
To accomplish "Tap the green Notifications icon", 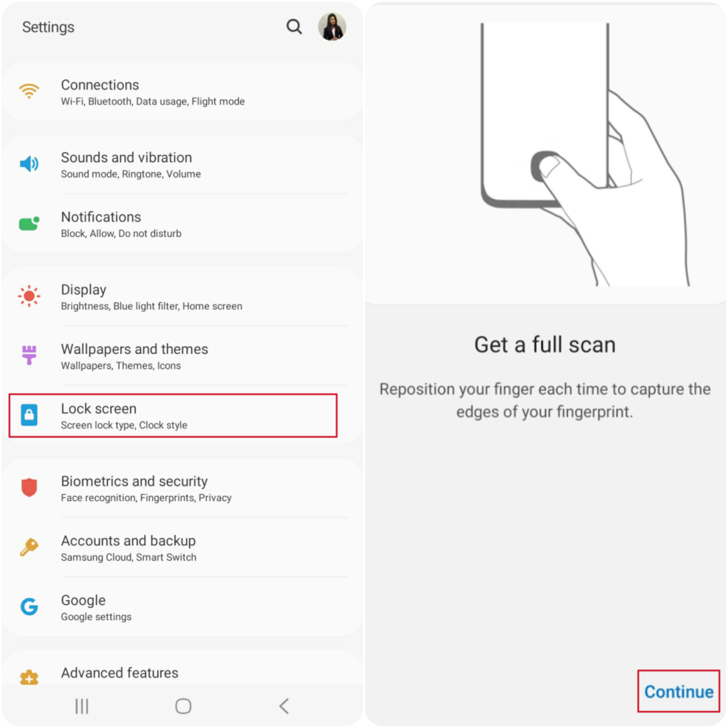I will click(x=28, y=223).
